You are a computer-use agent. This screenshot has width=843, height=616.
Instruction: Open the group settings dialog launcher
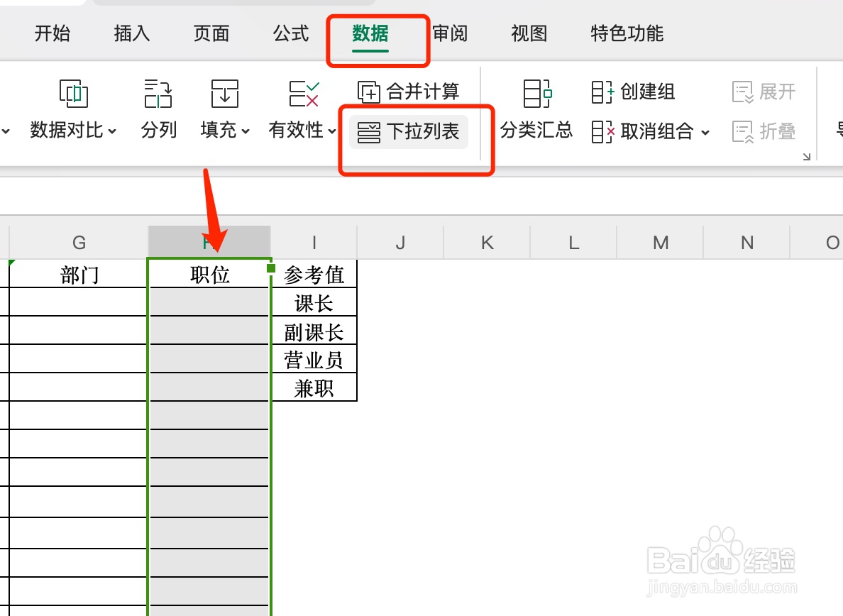click(806, 156)
